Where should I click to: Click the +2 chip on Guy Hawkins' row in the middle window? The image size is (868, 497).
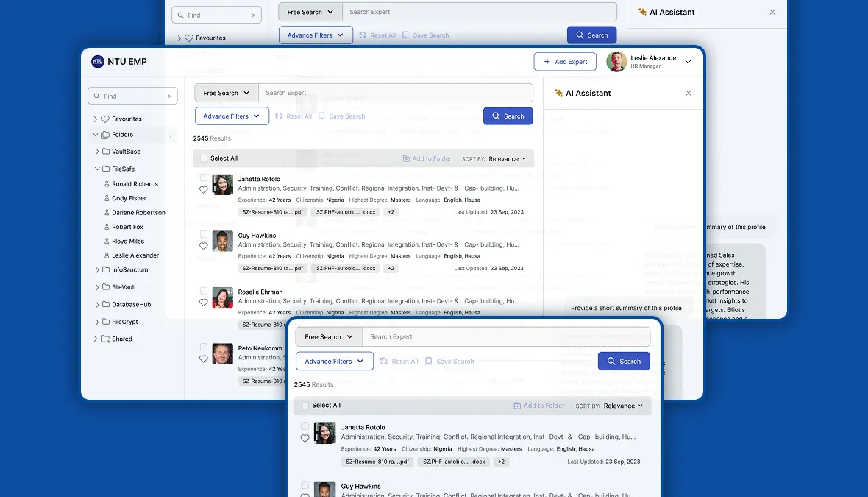(x=391, y=268)
